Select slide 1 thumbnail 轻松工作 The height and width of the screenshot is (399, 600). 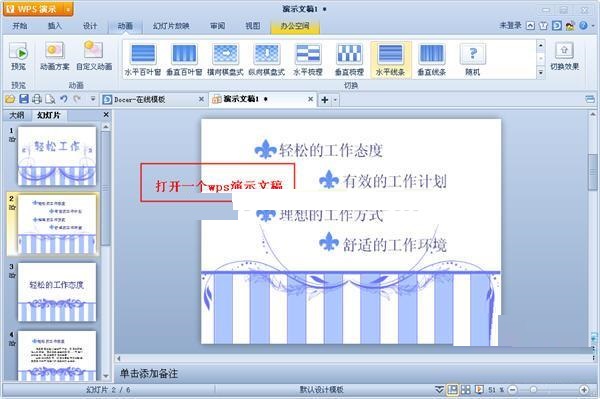click(x=57, y=156)
